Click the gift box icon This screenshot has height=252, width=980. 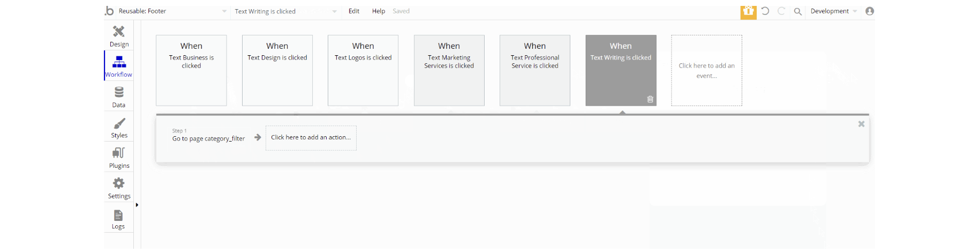[x=748, y=11]
